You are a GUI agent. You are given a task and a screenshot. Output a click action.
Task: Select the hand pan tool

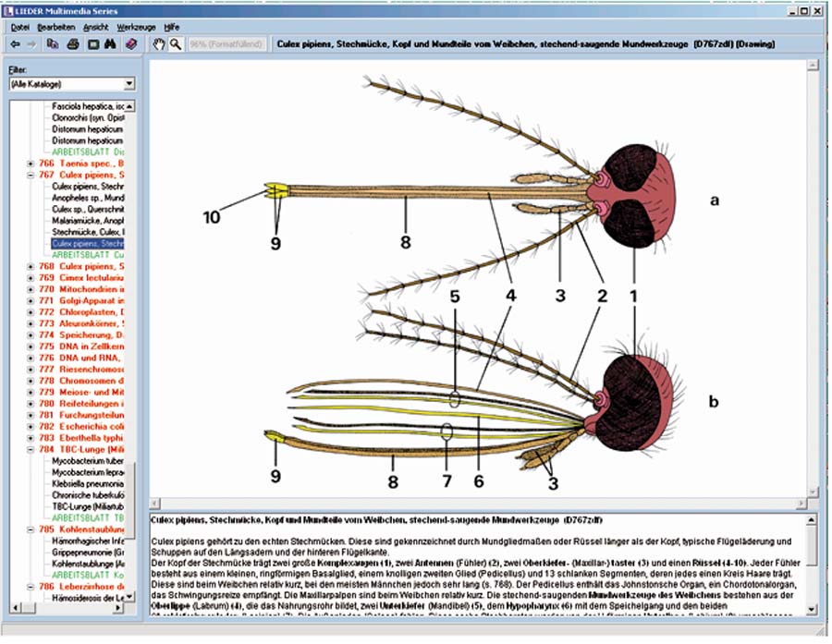(x=158, y=43)
